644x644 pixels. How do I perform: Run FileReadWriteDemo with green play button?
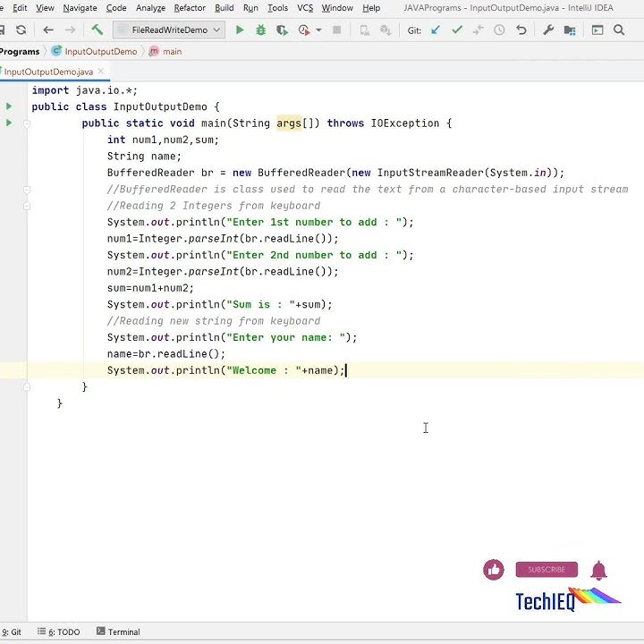point(240,30)
